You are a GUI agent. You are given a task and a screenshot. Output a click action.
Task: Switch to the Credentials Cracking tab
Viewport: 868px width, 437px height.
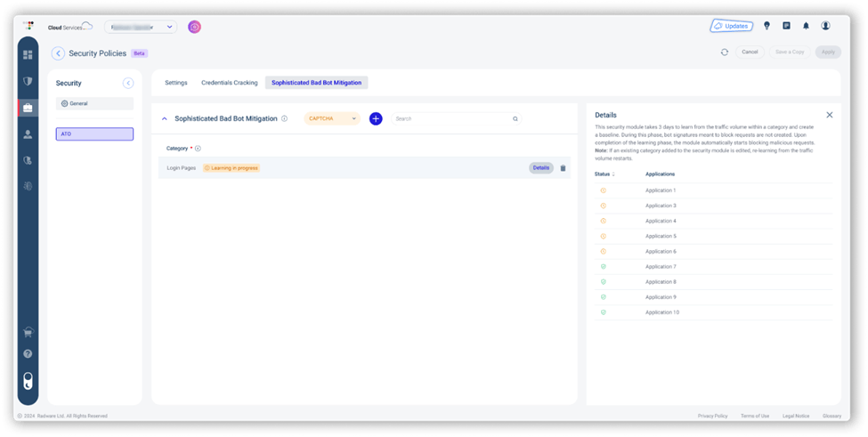229,83
